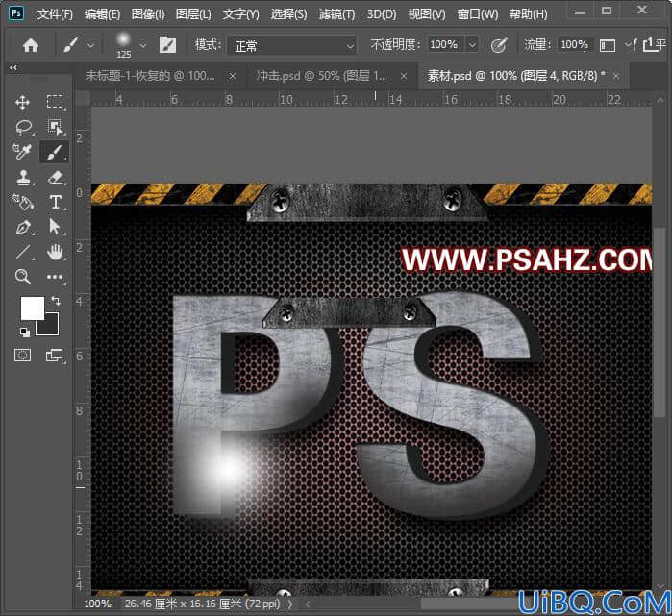
Task: Select the Zoom magnifier tool
Action: (23, 277)
